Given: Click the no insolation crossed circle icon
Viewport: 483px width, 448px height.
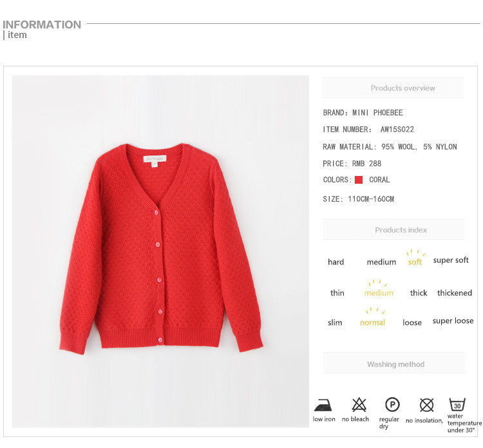Looking at the screenshot, I should pyautogui.click(x=426, y=405).
